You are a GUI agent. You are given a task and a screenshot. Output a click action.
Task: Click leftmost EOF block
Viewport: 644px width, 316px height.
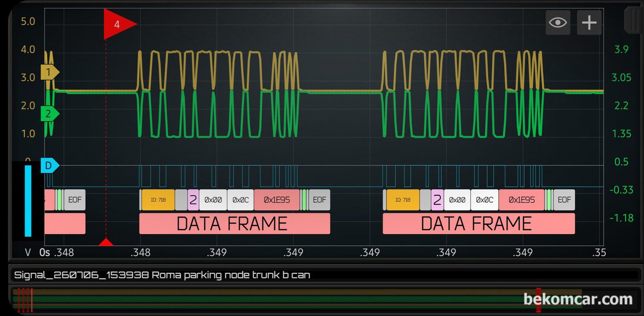[75, 200]
